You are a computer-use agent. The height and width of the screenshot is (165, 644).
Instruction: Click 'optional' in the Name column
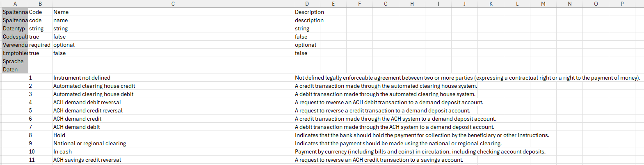click(173, 45)
